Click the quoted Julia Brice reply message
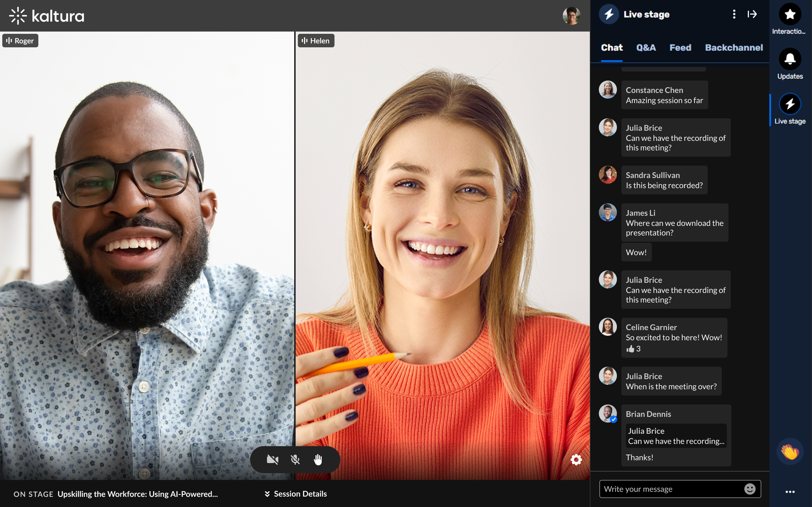Viewport: 812px width, 507px height. (676, 436)
